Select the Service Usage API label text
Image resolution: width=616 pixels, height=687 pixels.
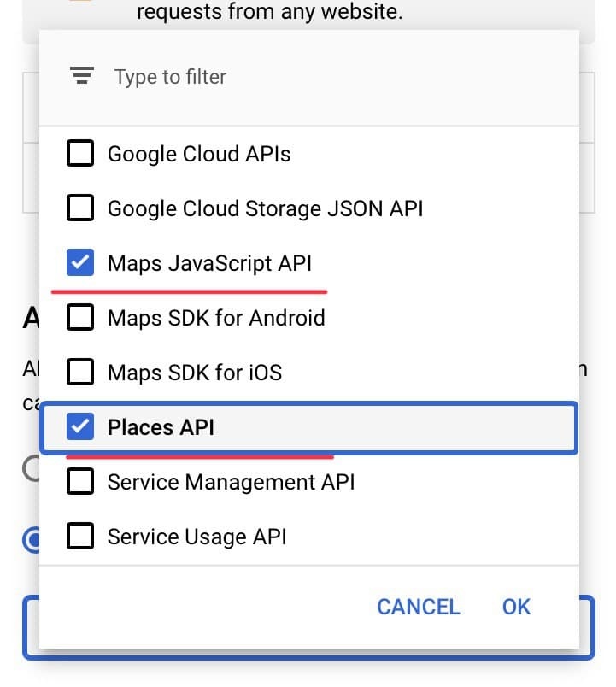[x=197, y=537]
